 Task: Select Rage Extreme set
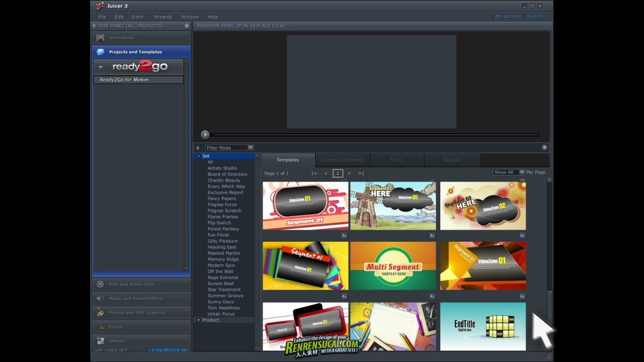click(223, 277)
